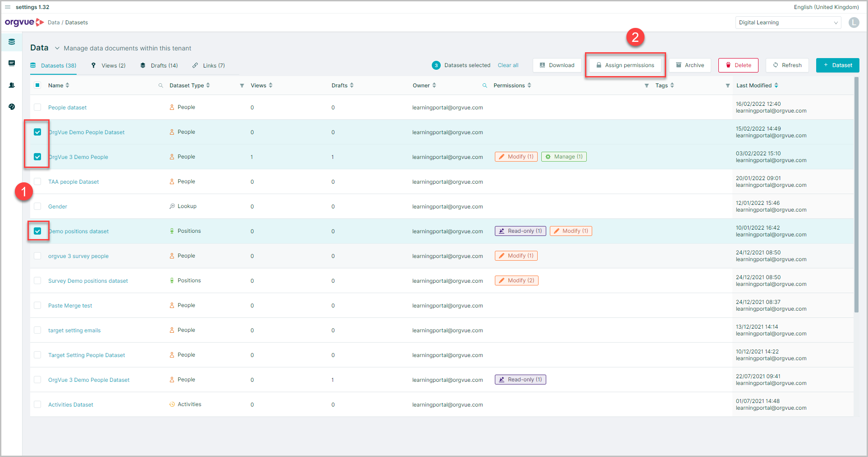The image size is (868, 457).
Task: Sort by the Name column arrows
Action: coord(68,85)
